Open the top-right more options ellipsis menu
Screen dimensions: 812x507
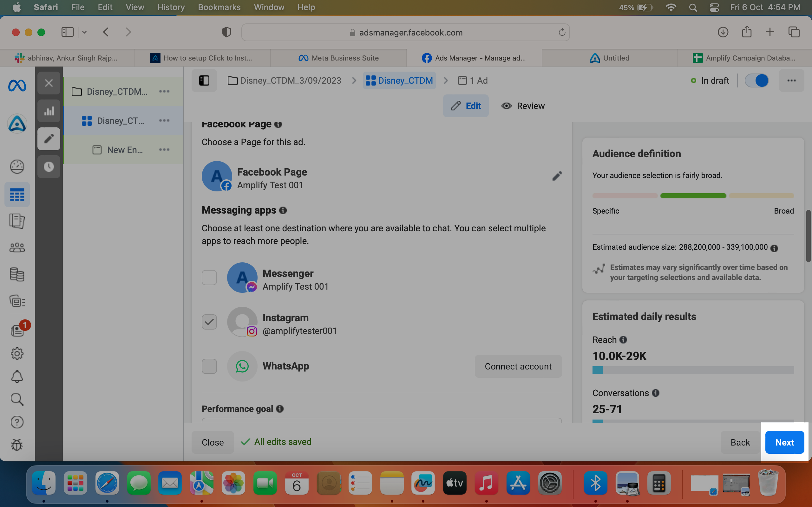(x=791, y=80)
